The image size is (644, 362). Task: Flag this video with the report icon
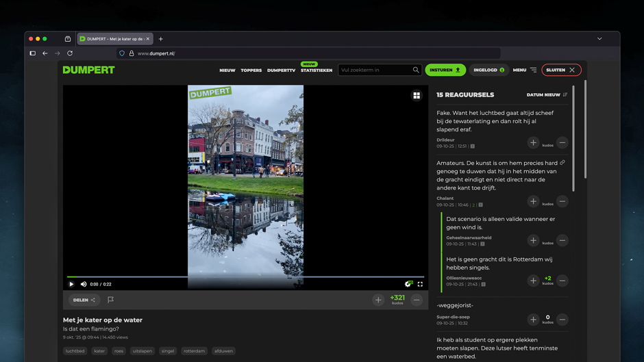coord(110,300)
